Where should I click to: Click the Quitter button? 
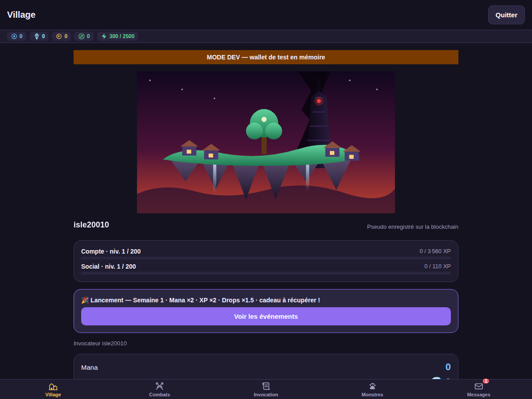click(506, 15)
